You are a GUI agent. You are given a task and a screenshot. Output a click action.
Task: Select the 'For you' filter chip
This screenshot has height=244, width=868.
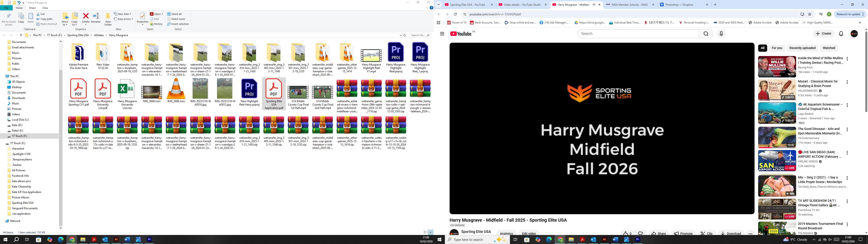tap(777, 48)
